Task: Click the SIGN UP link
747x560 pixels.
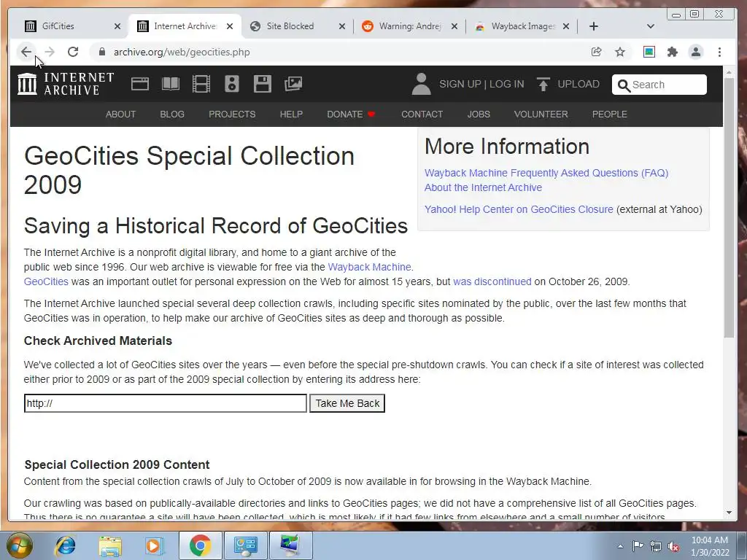Action: coord(460,85)
